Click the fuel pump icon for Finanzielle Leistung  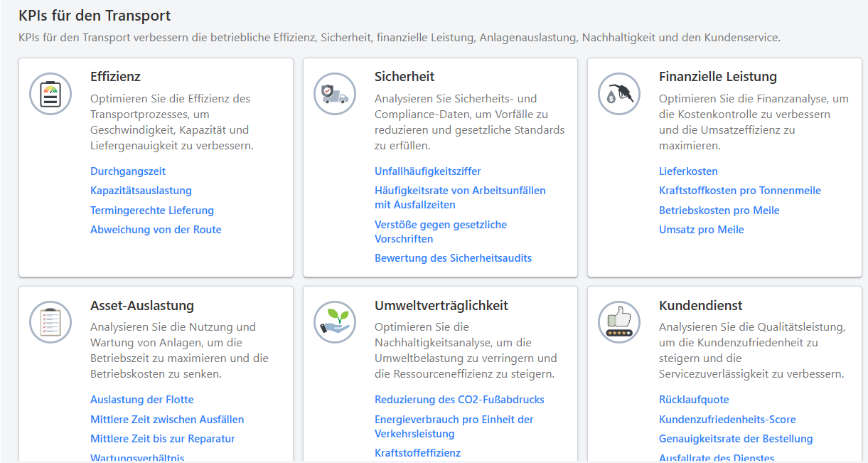coord(618,93)
